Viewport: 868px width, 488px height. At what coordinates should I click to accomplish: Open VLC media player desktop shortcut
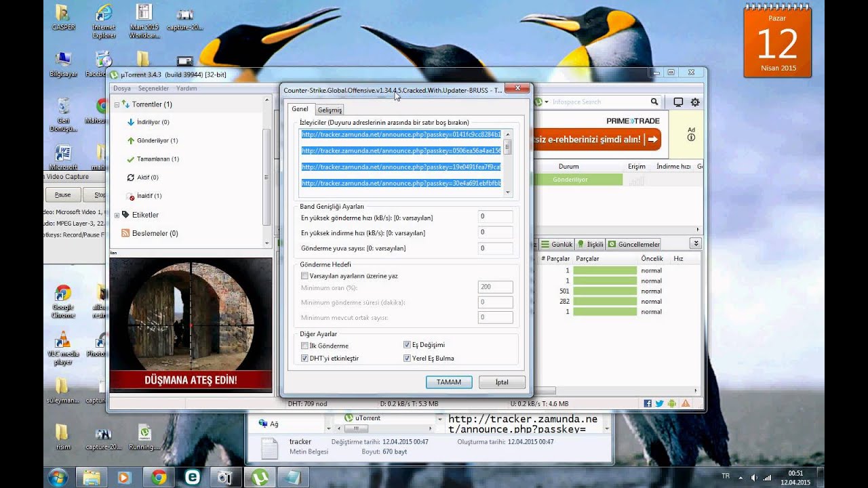point(62,348)
